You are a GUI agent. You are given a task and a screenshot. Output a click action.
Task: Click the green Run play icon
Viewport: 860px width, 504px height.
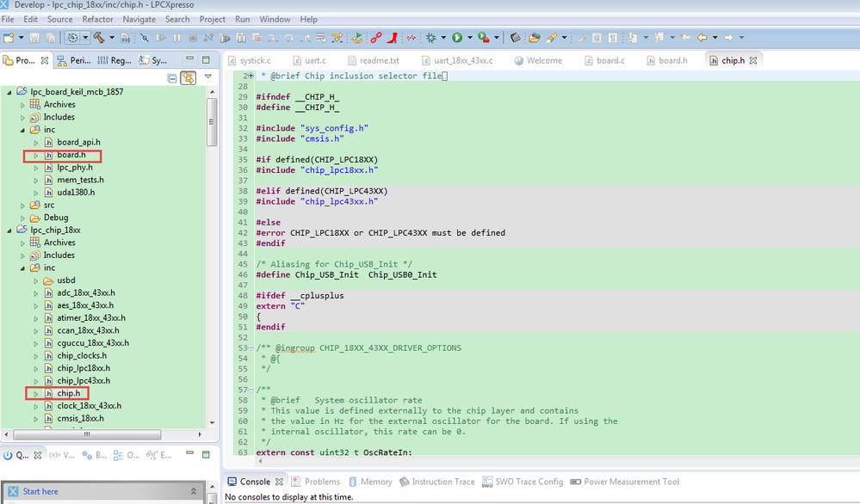tap(457, 37)
